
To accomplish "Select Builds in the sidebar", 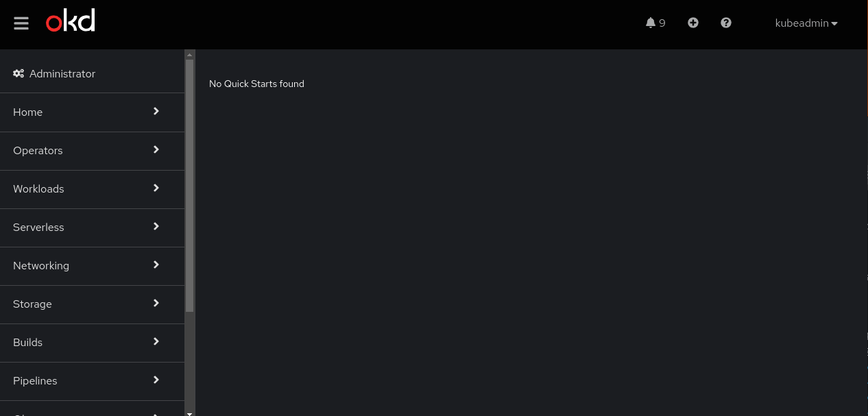I will [x=92, y=343].
